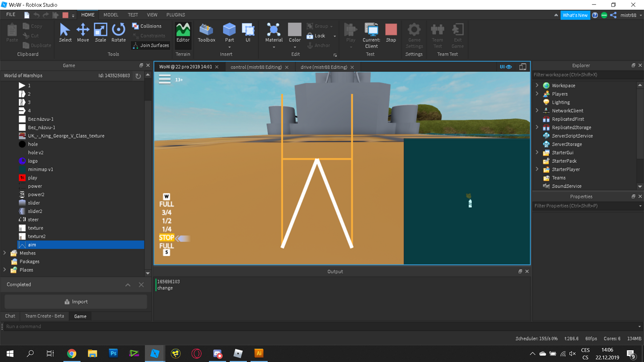644x362 pixels.
Task: Open the drive script tab
Action: [x=324, y=67]
